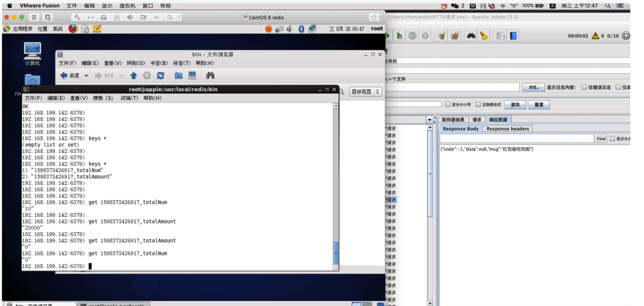Image resolution: width=644 pixels, height=306 pixels.
Task: Toggle the 区分大小写 checkbox beside 正则表达式
Action: [x=448, y=105]
